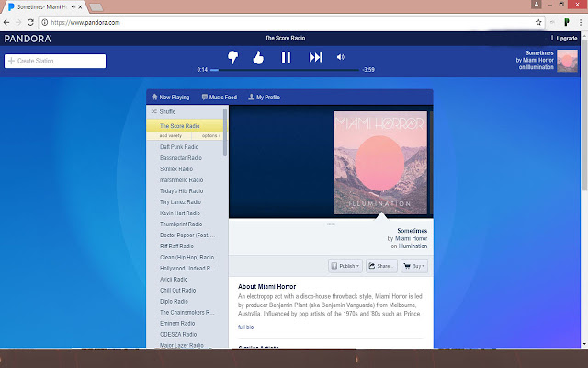This screenshot has height=368, width=588.
Task: Select Kevin Hart Radio station
Action: pyautogui.click(x=180, y=213)
